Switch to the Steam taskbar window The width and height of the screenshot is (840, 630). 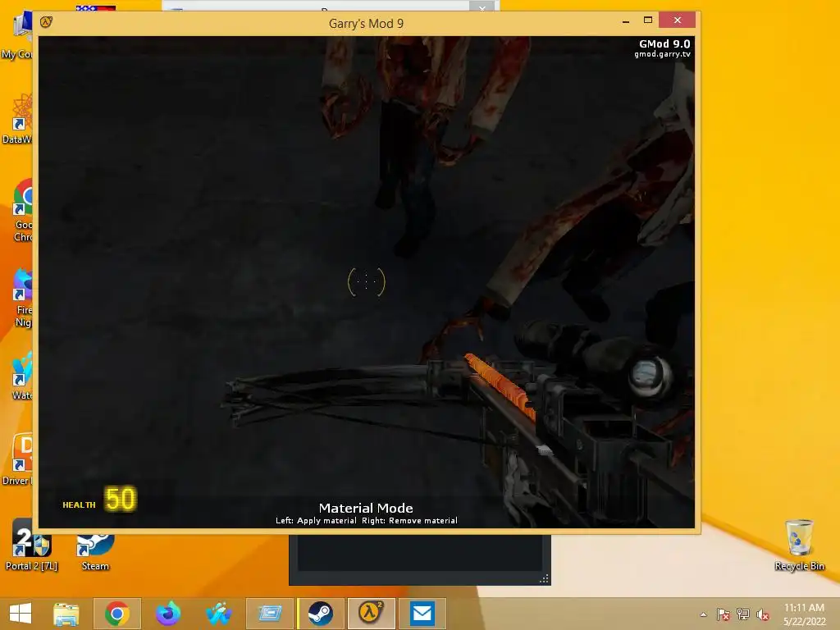321,614
